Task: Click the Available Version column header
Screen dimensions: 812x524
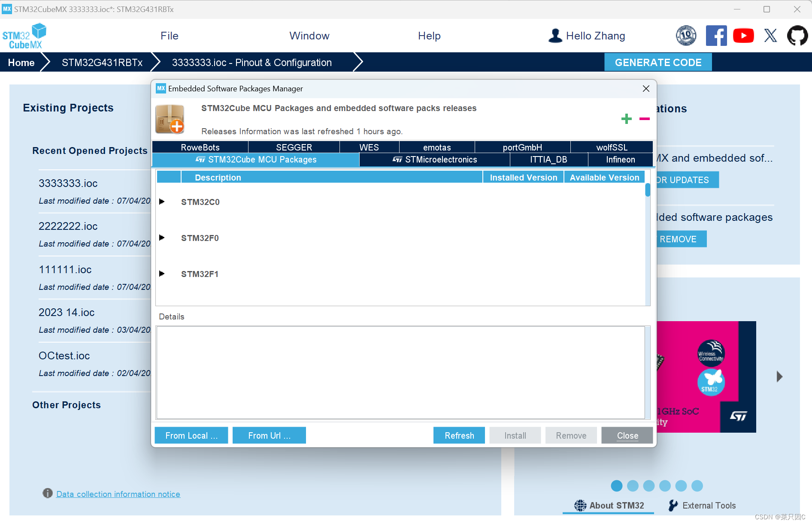Action: pos(604,177)
